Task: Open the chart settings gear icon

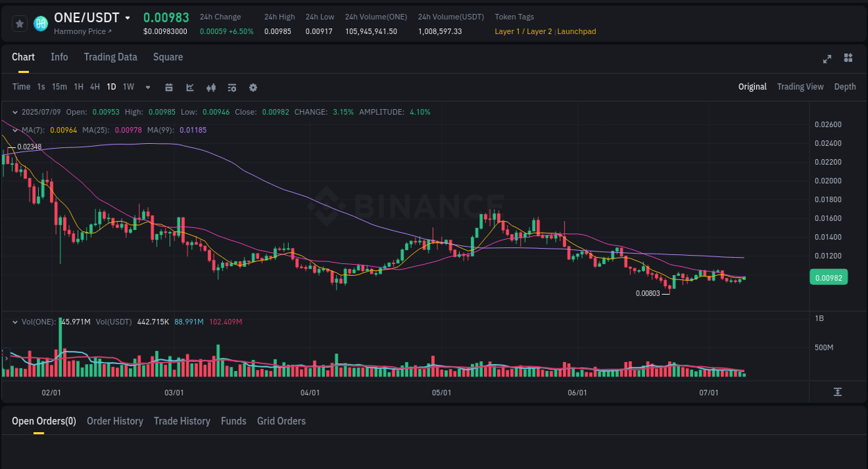Action: click(x=252, y=87)
